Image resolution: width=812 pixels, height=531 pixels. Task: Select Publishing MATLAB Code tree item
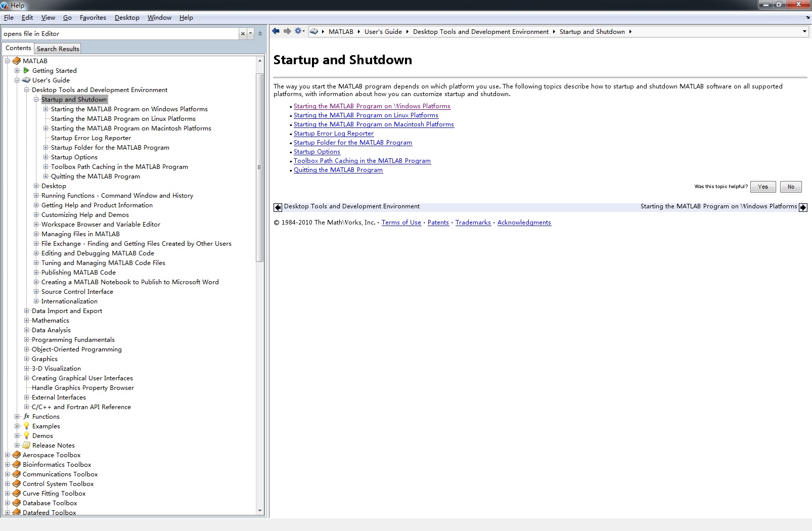coord(78,272)
